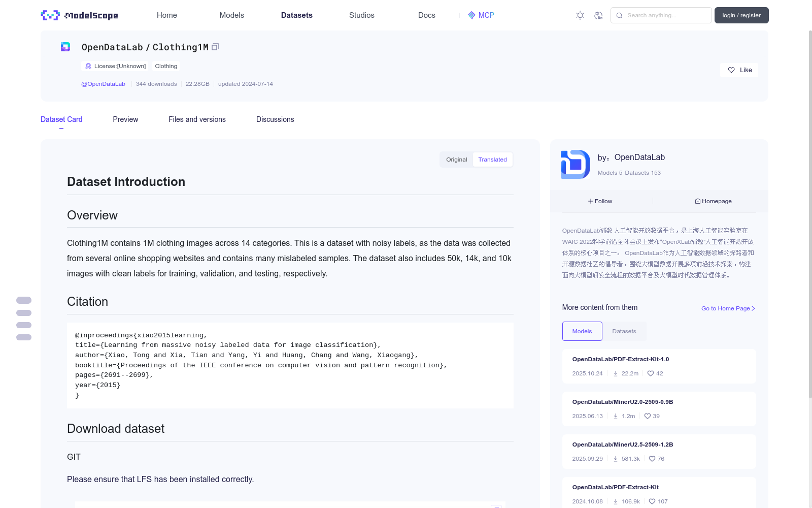Click the house icon beside Homepage

coord(698,201)
